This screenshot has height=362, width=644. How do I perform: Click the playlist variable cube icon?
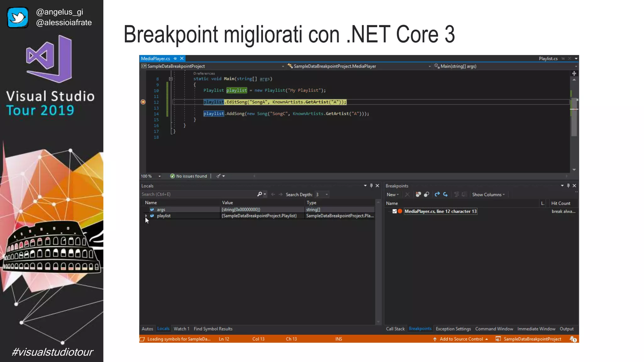click(152, 216)
